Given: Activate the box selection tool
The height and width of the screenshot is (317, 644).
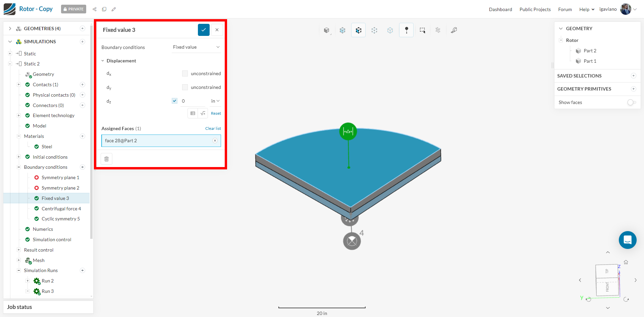Looking at the screenshot, I should (x=422, y=30).
